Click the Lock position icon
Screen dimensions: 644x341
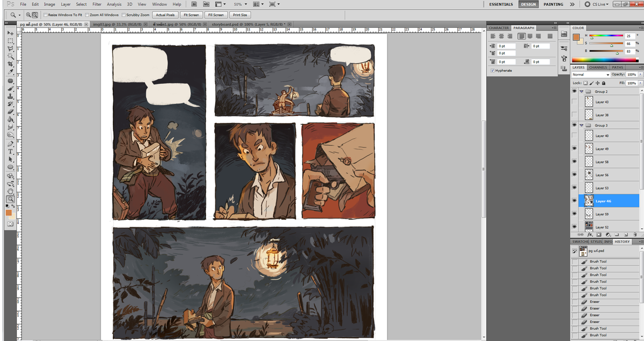[x=598, y=83]
